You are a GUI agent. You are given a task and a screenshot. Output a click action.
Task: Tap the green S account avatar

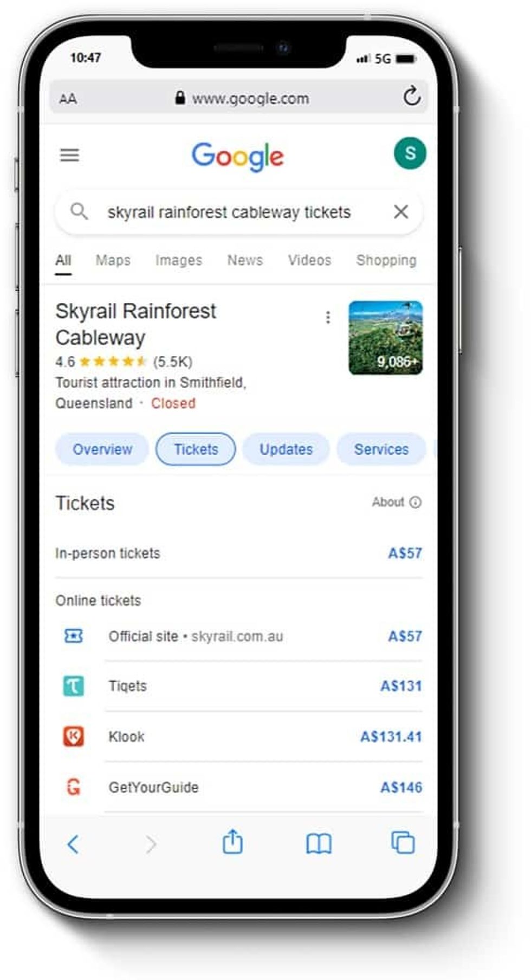(x=410, y=153)
